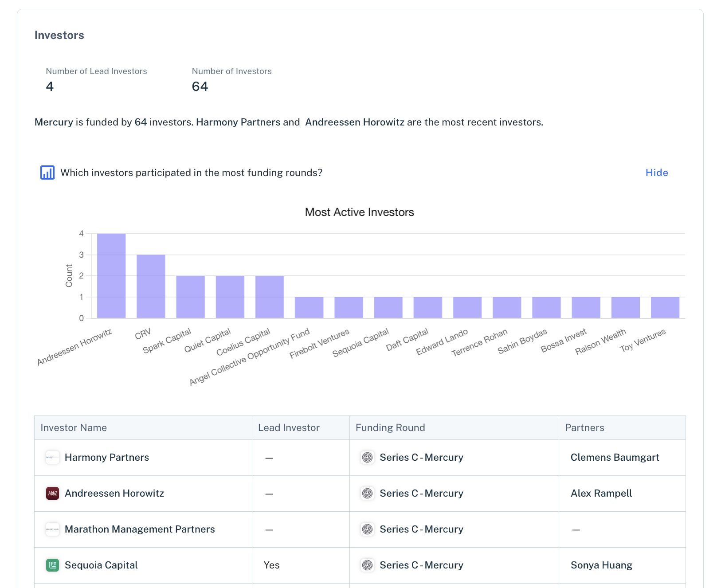This screenshot has height=588, width=721.
Task: Open Marathon Management Partners investor link
Action: point(140,529)
